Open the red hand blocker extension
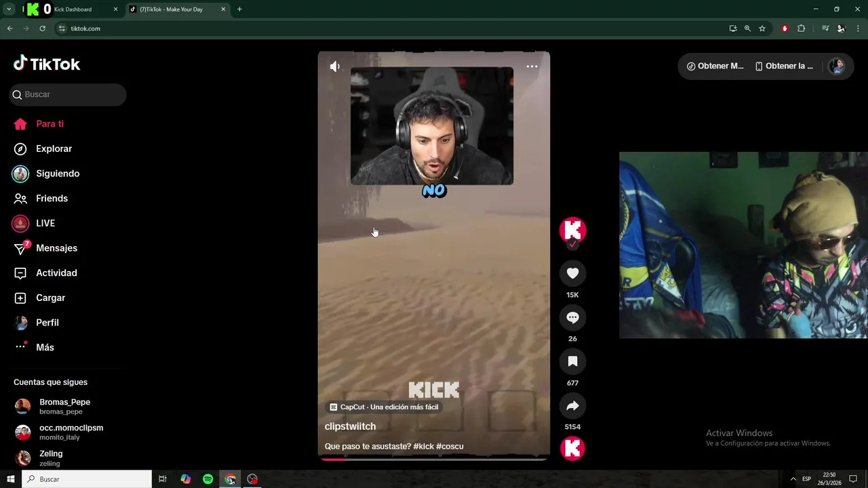 pos(785,28)
